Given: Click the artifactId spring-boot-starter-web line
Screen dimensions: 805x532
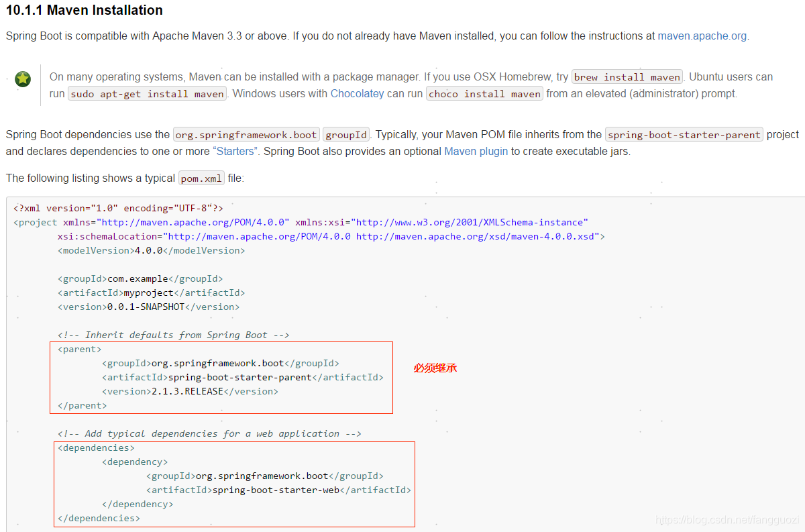Looking at the screenshot, I should (x=278, y=490).
